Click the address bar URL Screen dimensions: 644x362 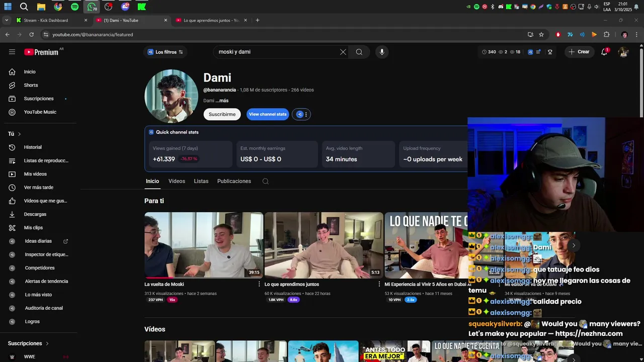(x=93, y=35)
